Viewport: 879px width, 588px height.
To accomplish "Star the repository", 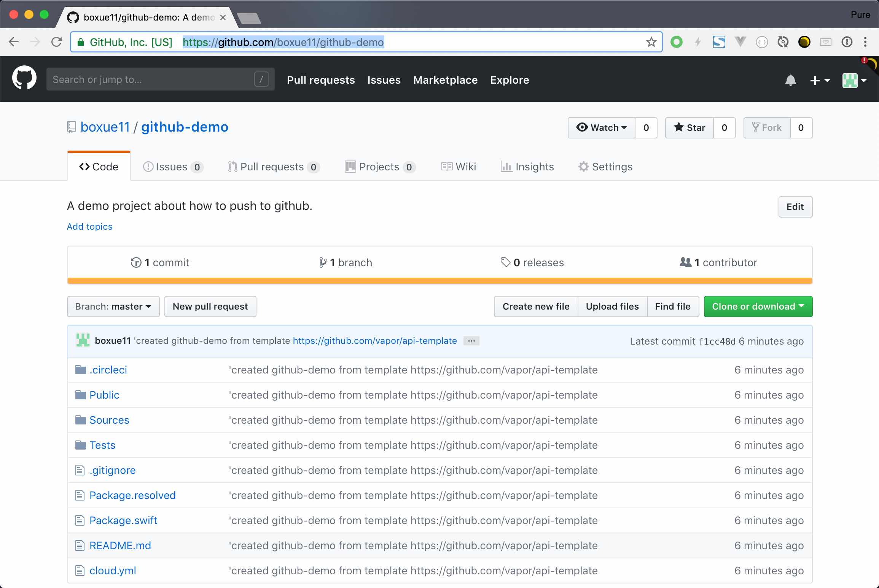I will point(690,128).
